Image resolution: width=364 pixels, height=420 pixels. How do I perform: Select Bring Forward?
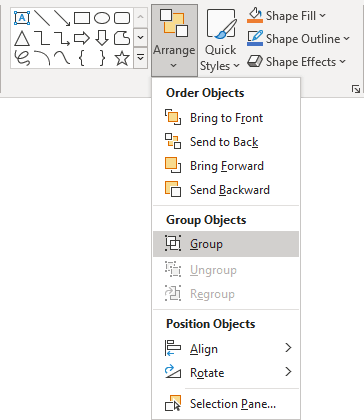pyautogui.click(x=226, y=166)
